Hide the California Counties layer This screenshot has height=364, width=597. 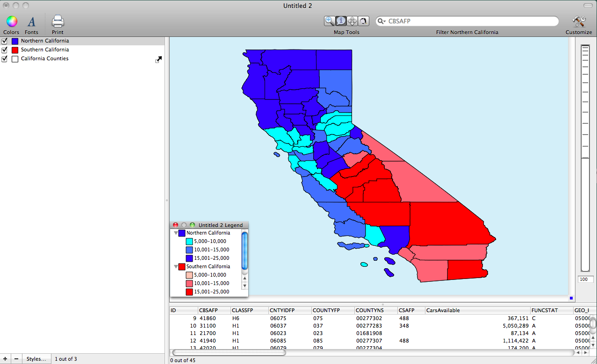[x=5, y=59]
